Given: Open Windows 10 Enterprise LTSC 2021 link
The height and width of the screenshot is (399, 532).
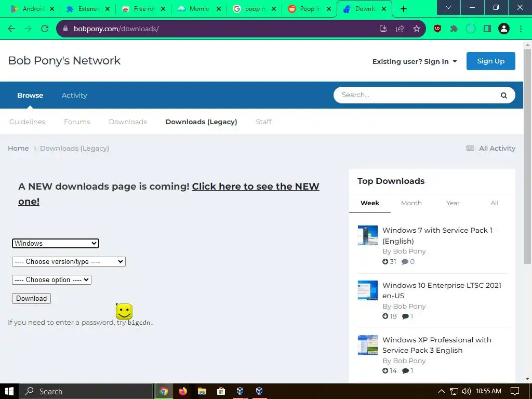Looking at the screenshot, I should (442, 290).
